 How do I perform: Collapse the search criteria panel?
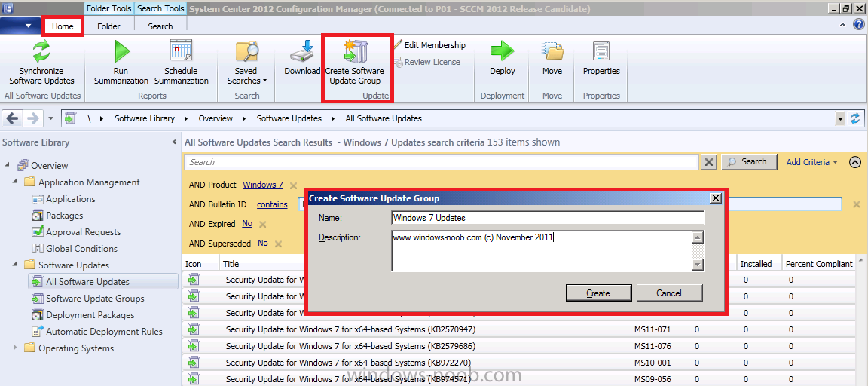[x=854, y=161]
